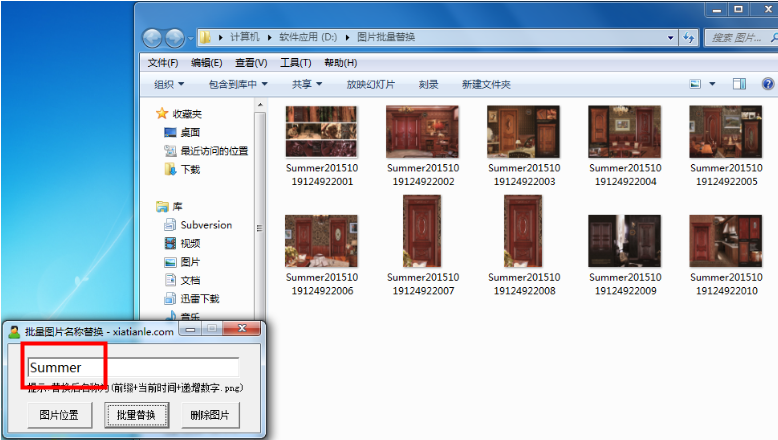This screenshot has height=440, width=778.
Task: Open the 帮助(H) menu
Action: [x=340, y=63]
